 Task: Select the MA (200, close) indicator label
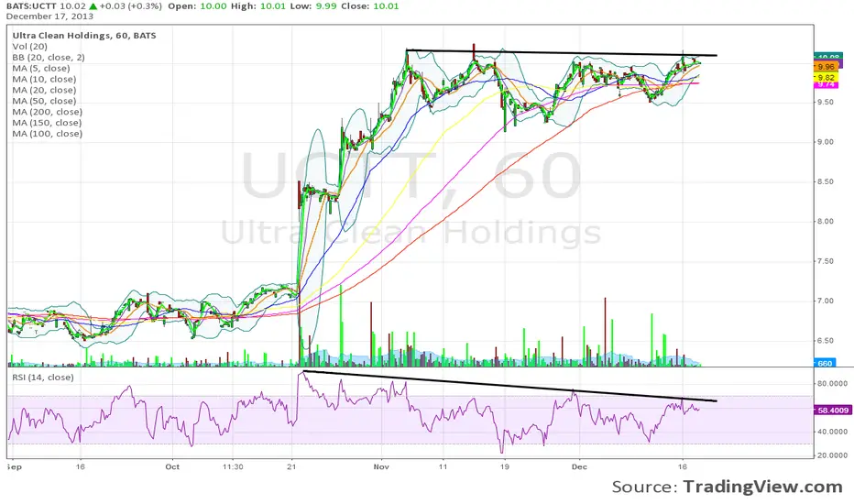tap(48, 112)
